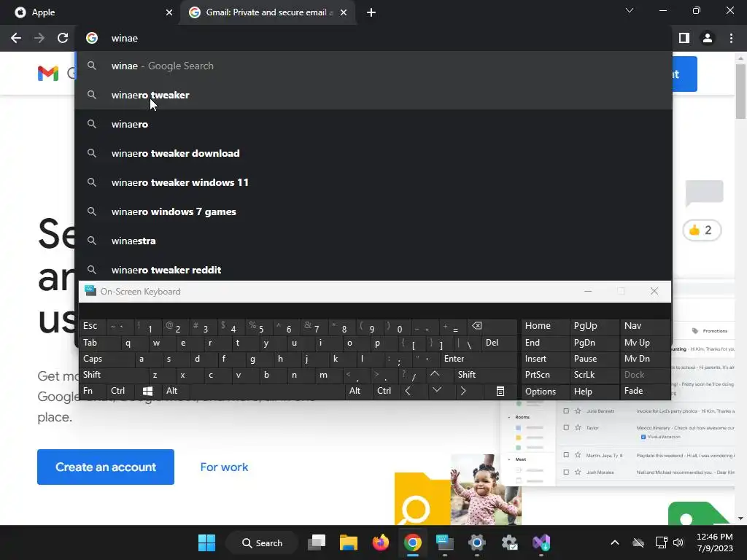Screen dimensions: 747x560
Task: Click the 'Create an account' button
Action: pyautogui.click(x=106, y=467)
